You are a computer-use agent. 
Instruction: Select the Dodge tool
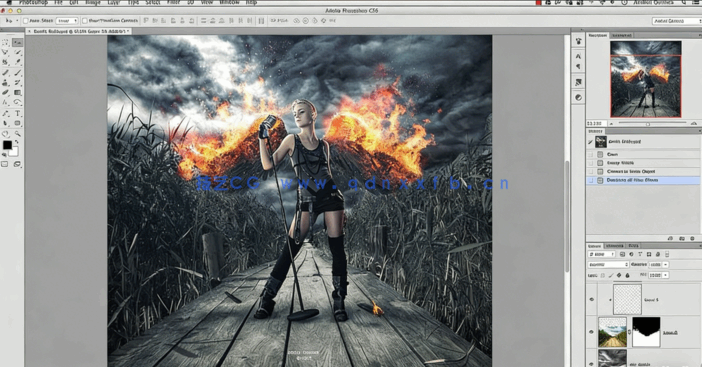17,102
